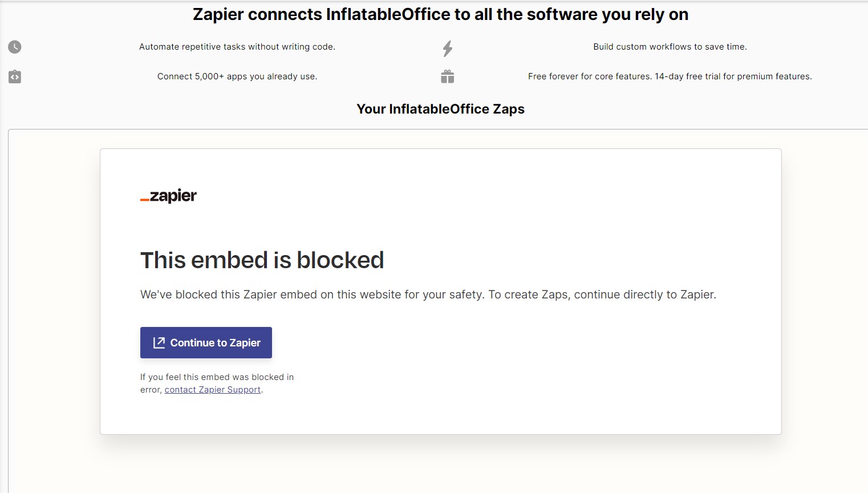Click the lightning bolt icon
Image resolution: width=868 pixels, height=493 pixels.
[x=448, y=49]
